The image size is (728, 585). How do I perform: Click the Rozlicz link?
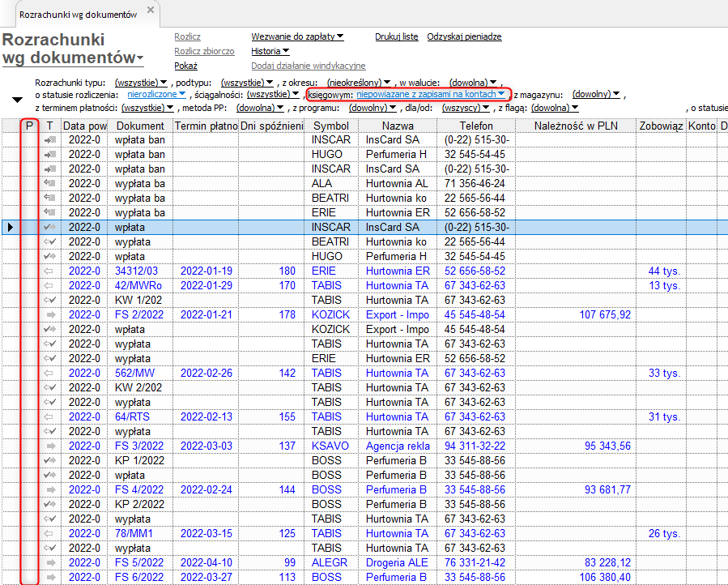(187, 36)
